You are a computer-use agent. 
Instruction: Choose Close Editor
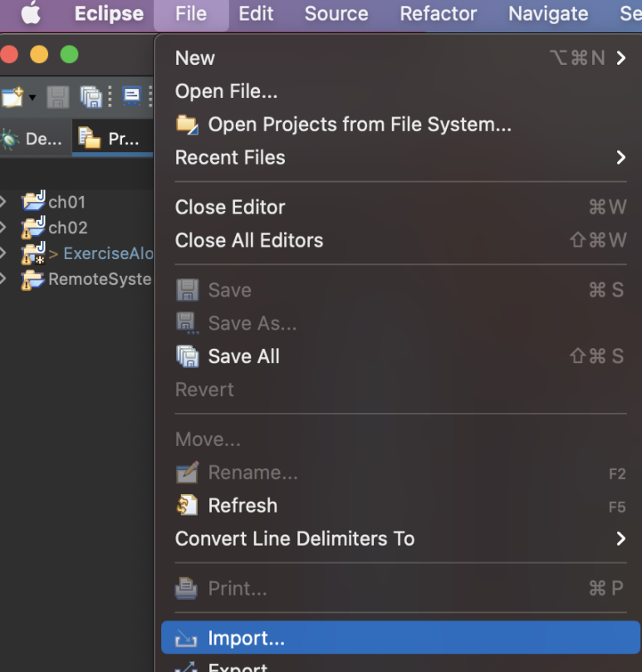pyautogui.click(x=400, y=207)
